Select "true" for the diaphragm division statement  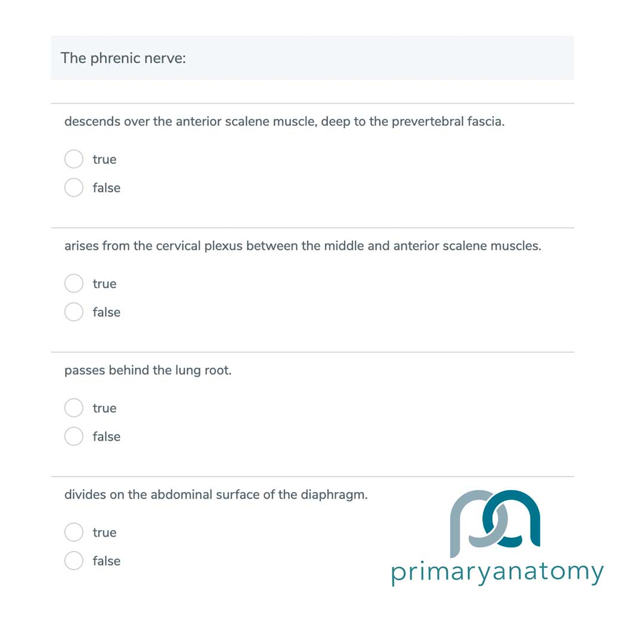point(73,532)
